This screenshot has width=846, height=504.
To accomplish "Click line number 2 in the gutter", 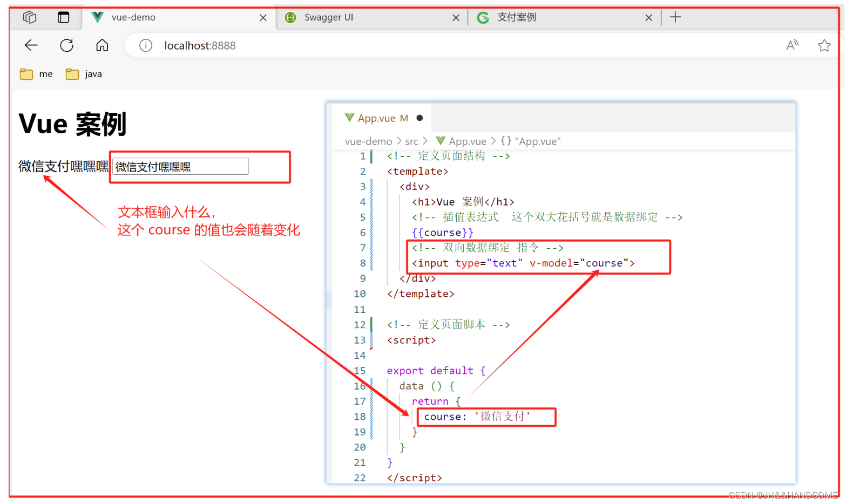I will pyautogui.click(x=363, y=172).
